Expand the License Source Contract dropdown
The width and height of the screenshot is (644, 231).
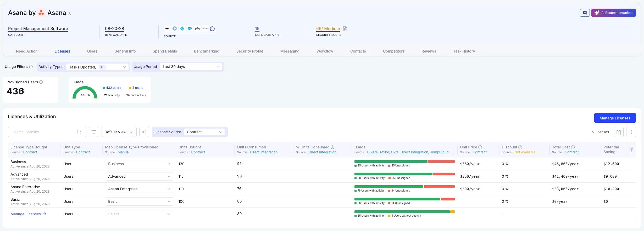(204, 132)
